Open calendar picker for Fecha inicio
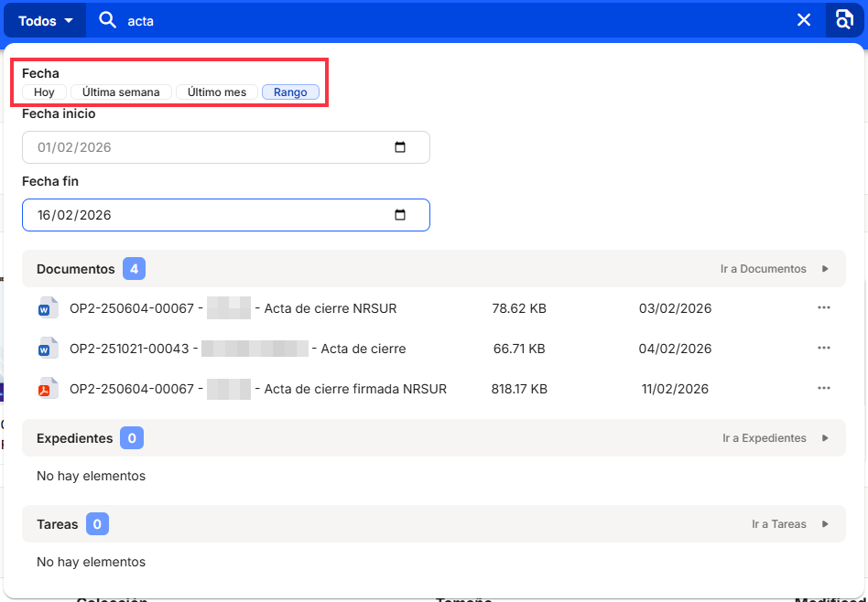This screenshot has height=602, width=868. pos(400,147)
